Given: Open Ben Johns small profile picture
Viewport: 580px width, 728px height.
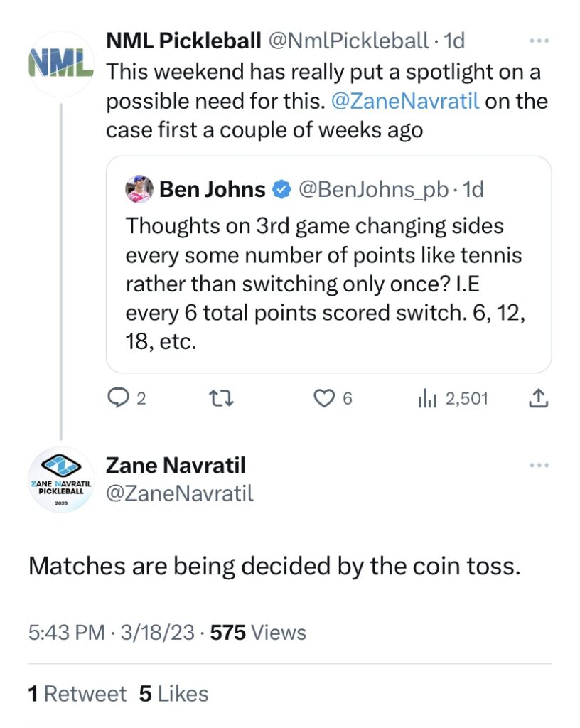Looking at the screenshot, I should click(x=139, y=190).
